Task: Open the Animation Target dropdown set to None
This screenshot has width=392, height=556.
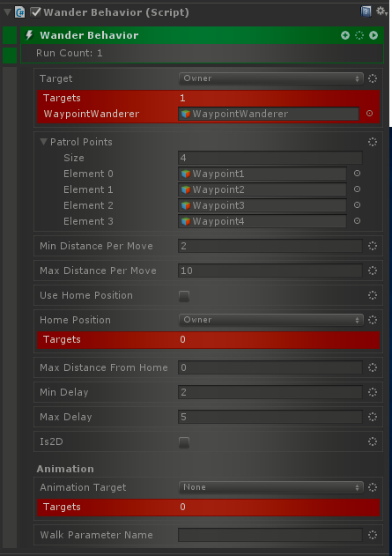Action: pyautogui.click(x=271, y=487)
